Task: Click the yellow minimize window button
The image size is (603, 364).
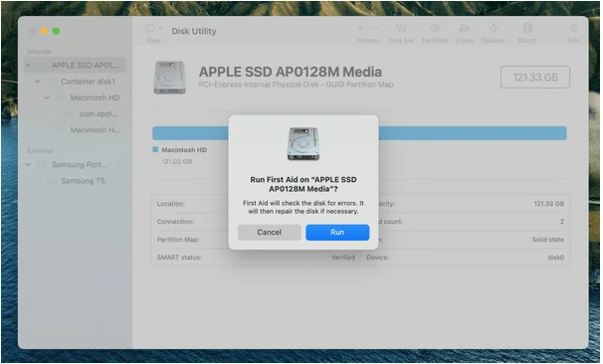Action: click(x=45, y=31)
